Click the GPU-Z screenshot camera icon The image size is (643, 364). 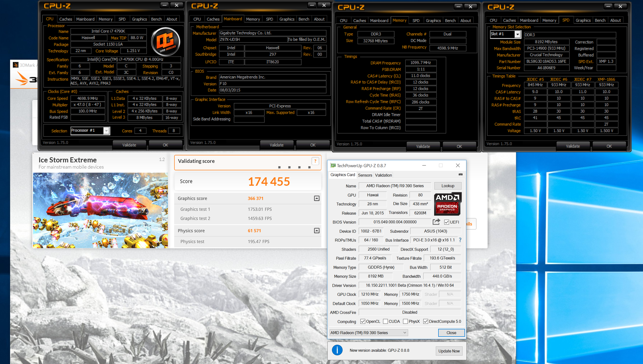coord(460,174)
